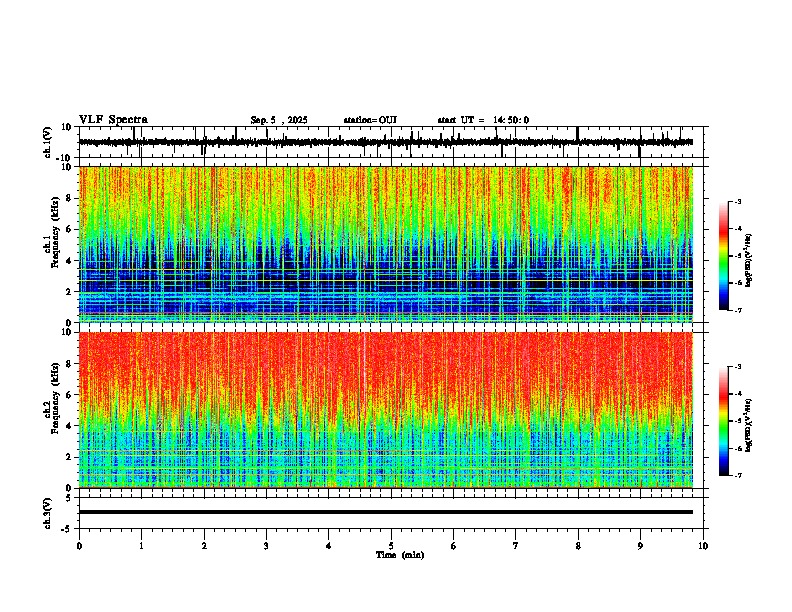Click the ch.3 flat voltage trace line

point(385,512)
